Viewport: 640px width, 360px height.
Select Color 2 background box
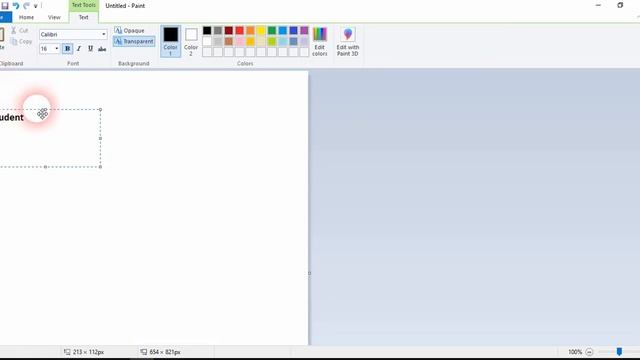(x=191, y=41)
